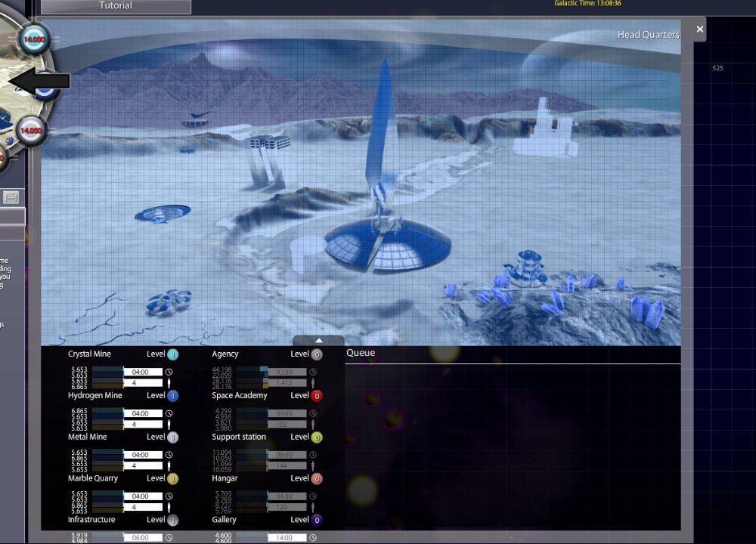
Task: Close the Head Quarters window
Action: [700, 29]
